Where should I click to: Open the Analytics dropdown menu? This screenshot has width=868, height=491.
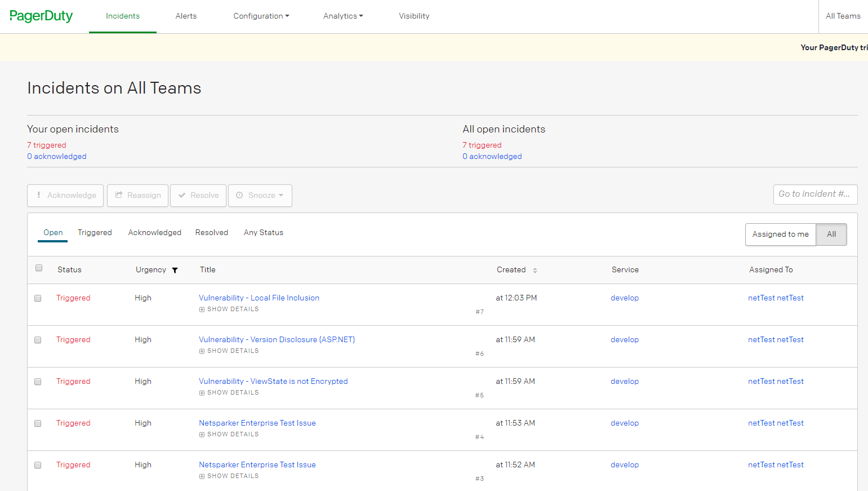342,16
